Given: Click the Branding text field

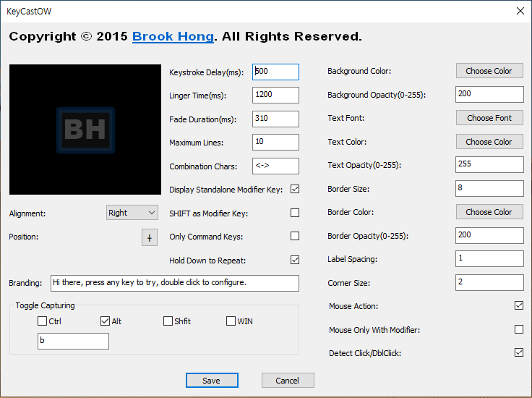Looking at the screenshot, I should [175, 283].
